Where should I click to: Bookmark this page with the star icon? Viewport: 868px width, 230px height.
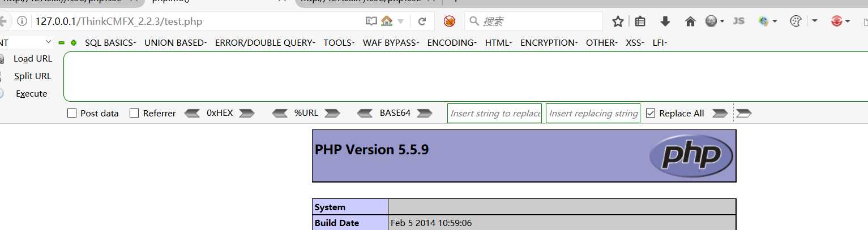click(618, 21)
